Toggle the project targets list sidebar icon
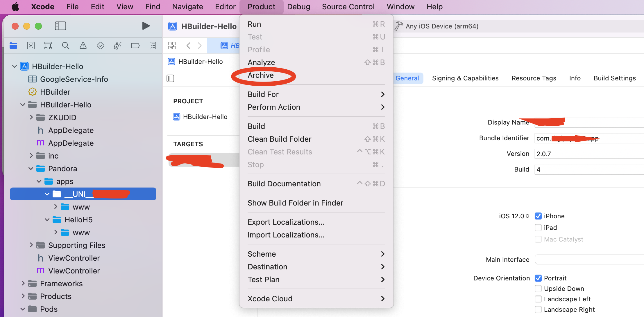The width and height of the screenshot is (644, 317). click(170, 78)
